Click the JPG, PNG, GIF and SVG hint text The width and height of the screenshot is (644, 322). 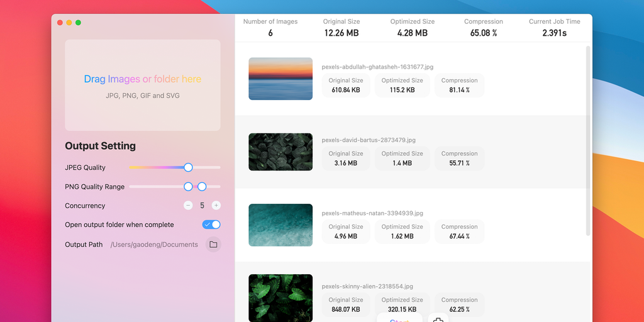click(x=143, y=96)
